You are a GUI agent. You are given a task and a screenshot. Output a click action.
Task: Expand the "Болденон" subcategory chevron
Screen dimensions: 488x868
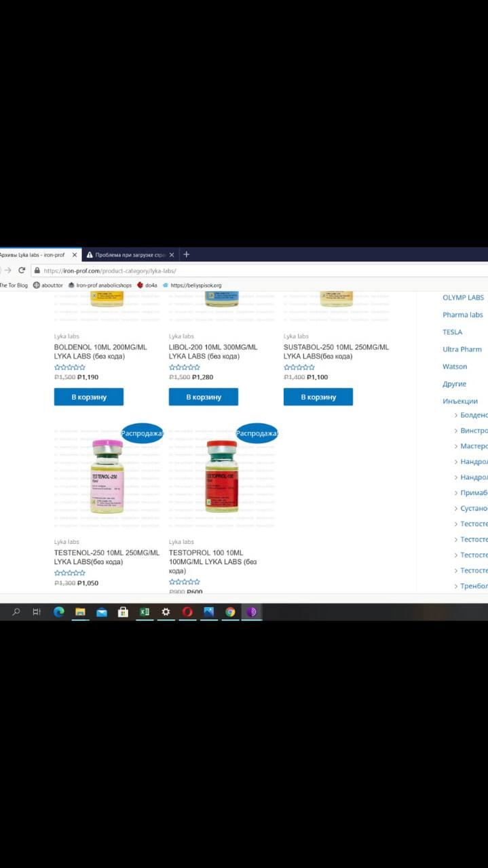tap(456, 415)
